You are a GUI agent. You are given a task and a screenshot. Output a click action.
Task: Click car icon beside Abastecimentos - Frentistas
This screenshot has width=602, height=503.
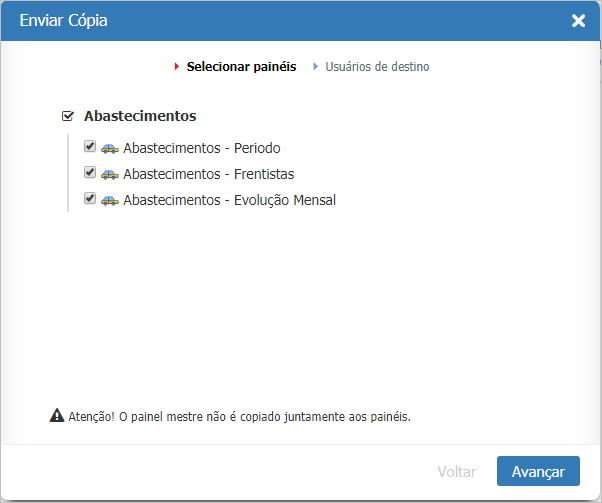point(110,175)
